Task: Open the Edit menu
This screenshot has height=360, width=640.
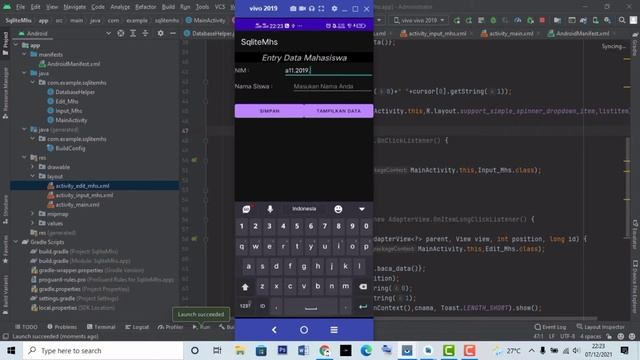Action: coord(36,7)
